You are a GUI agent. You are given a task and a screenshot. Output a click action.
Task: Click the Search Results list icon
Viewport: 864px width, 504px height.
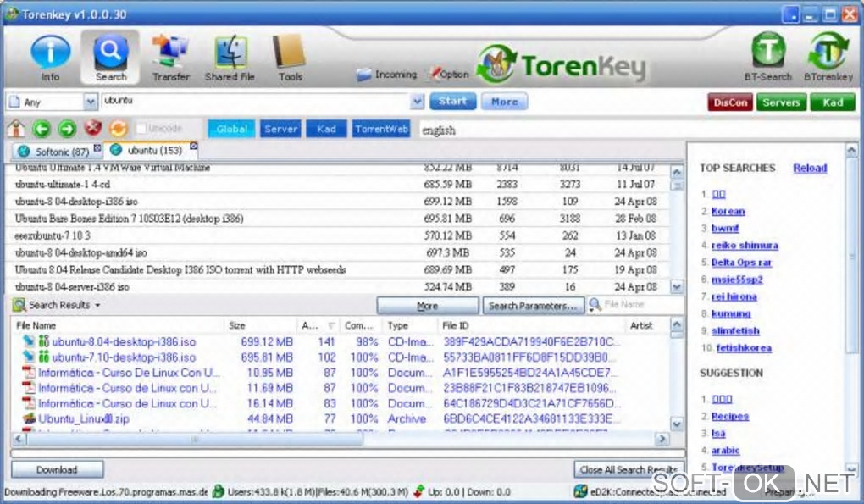pos(19,305)
